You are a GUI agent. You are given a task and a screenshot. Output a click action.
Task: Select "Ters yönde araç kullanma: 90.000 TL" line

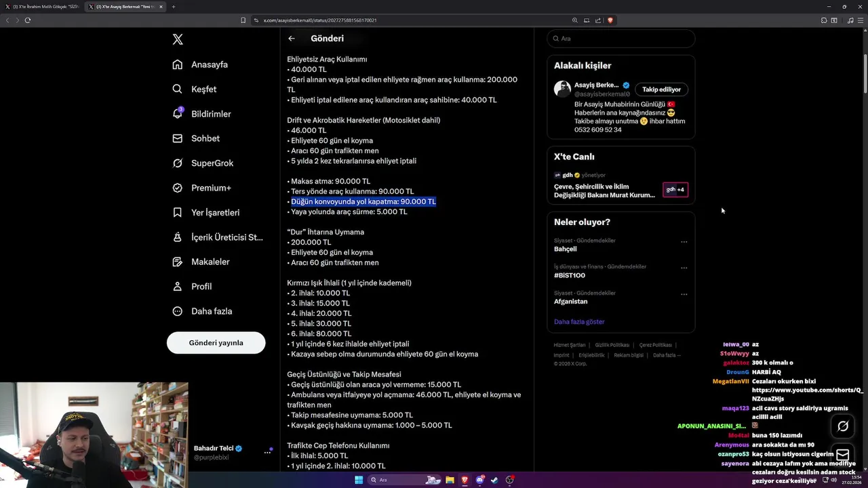pos(353,191)
